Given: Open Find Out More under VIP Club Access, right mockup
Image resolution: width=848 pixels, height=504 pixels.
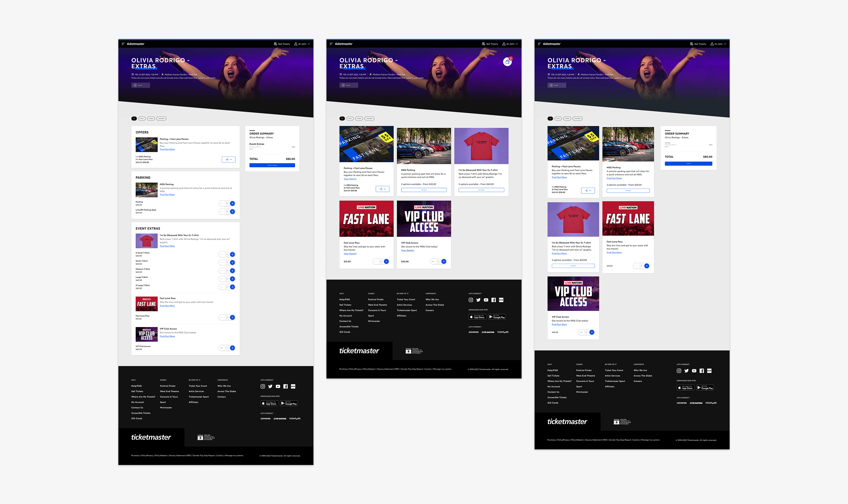Looking at the screenshot, I should (559, 324).
